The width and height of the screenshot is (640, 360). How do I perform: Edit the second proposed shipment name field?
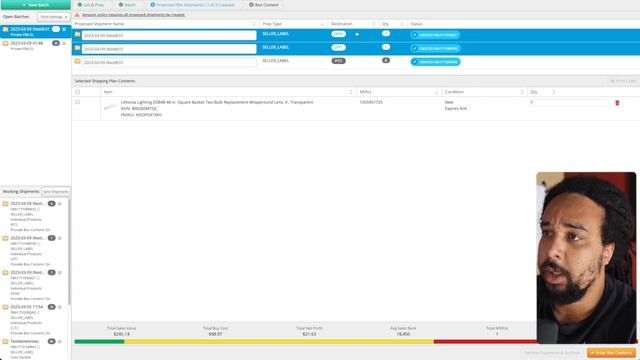click(x=169, y=49)
